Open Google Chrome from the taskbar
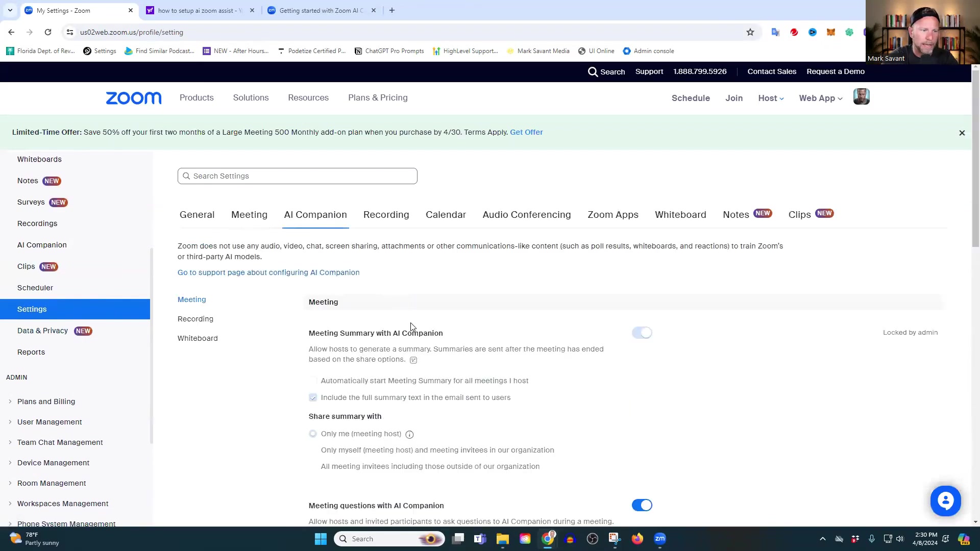 click(x=548, y=539)
